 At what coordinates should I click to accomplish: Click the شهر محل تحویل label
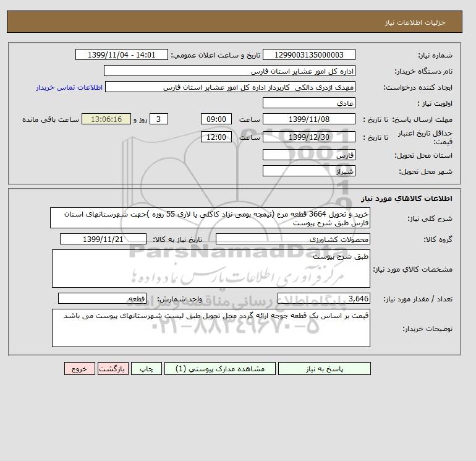click(x=425, y=171)
